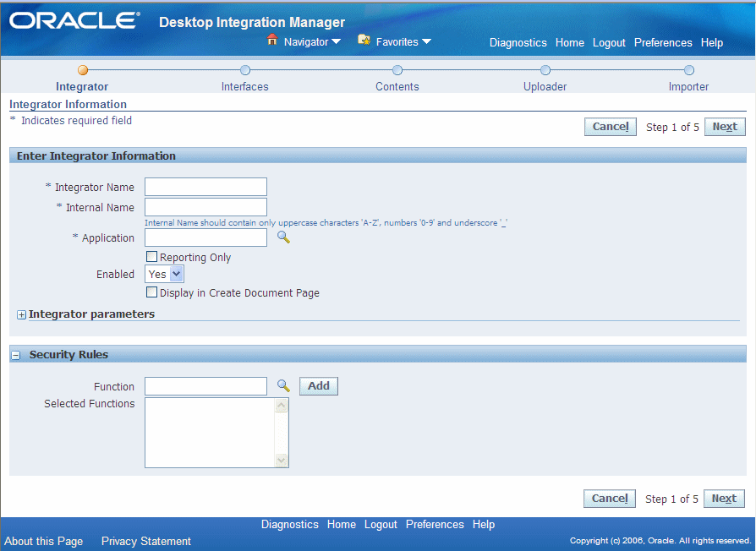This screenshot has width=756, height=551.
Task: Click the bottom Cancel button
Action: coord(610,499)
